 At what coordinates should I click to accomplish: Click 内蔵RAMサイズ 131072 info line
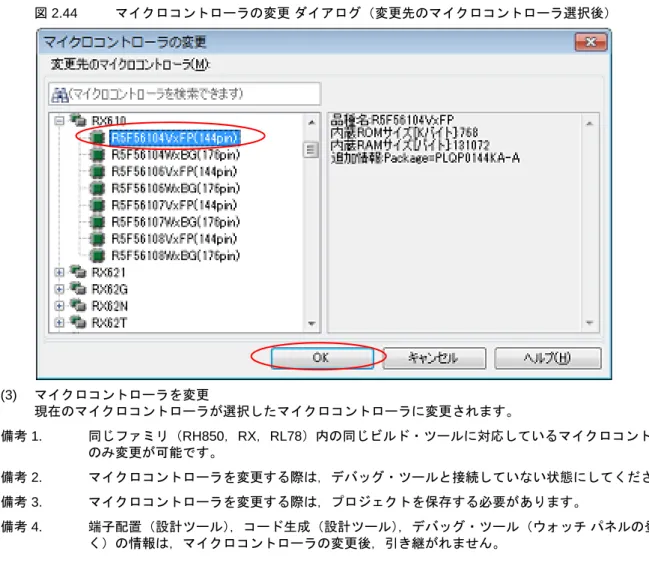coord(410,145)
